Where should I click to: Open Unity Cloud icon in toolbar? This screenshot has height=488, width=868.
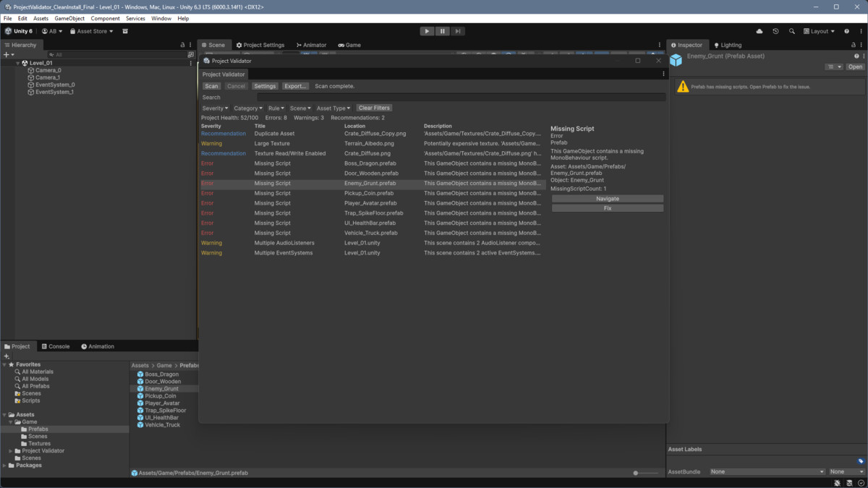[759, 31]
